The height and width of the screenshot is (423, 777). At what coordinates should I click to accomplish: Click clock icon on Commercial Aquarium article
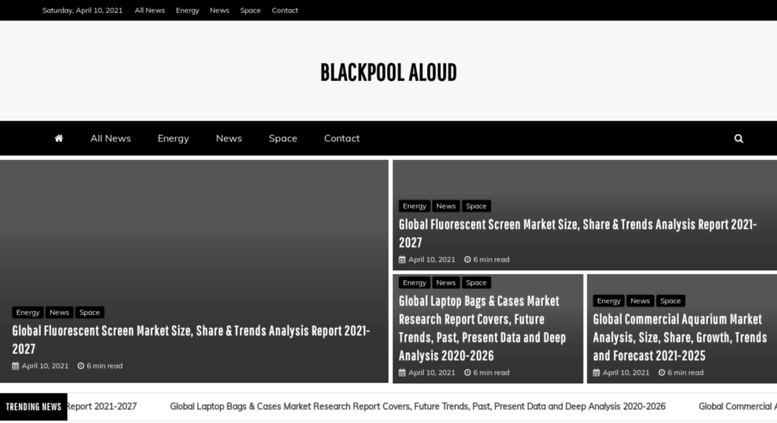[x=662, y=372]
